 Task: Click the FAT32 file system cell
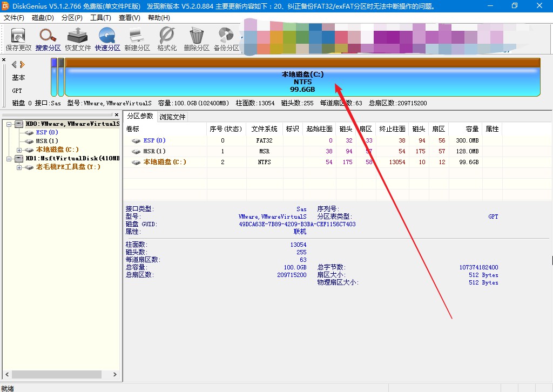pyautogui.click(x=265, y=140)
